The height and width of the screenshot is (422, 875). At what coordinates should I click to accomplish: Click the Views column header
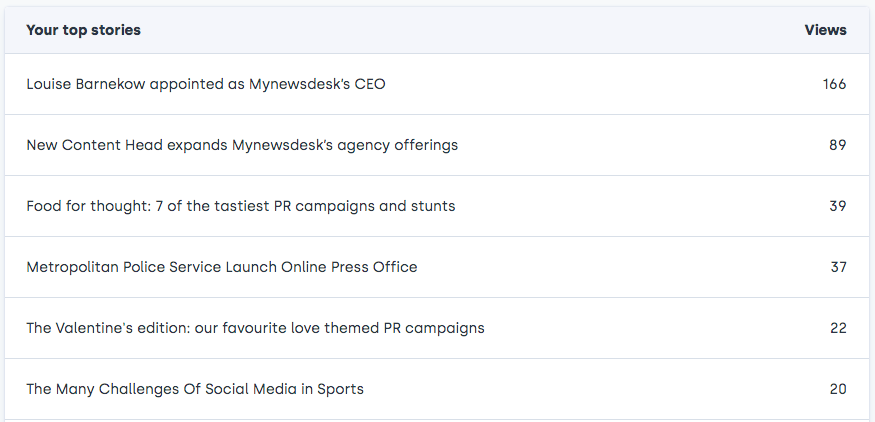(825, 30)
